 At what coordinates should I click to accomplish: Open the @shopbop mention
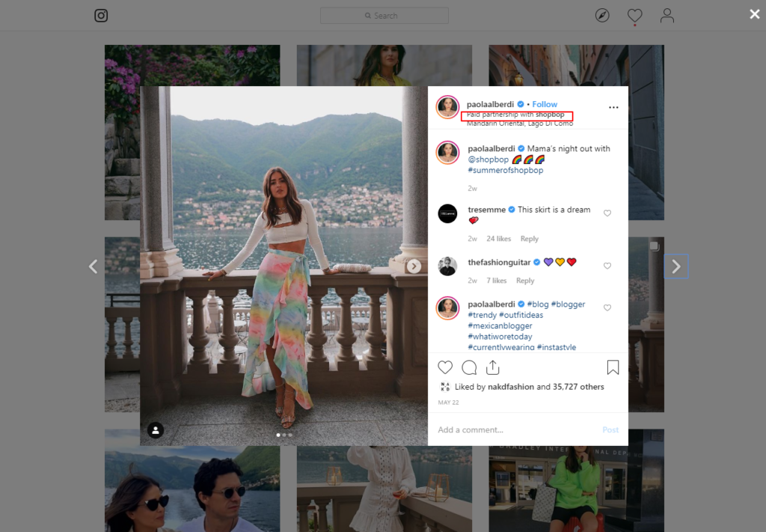pyautogui.click(x=488, y=159)
